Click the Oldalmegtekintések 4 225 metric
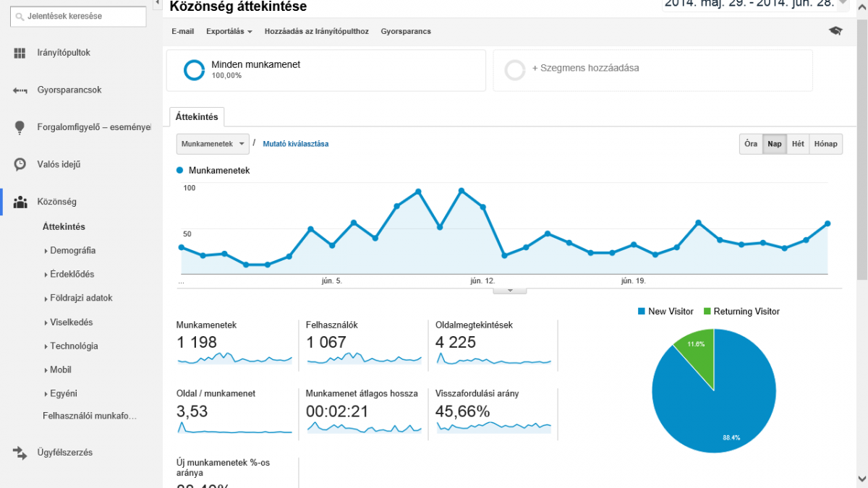The height and width of the screenshot is (488, 868). tap(493, 344)
